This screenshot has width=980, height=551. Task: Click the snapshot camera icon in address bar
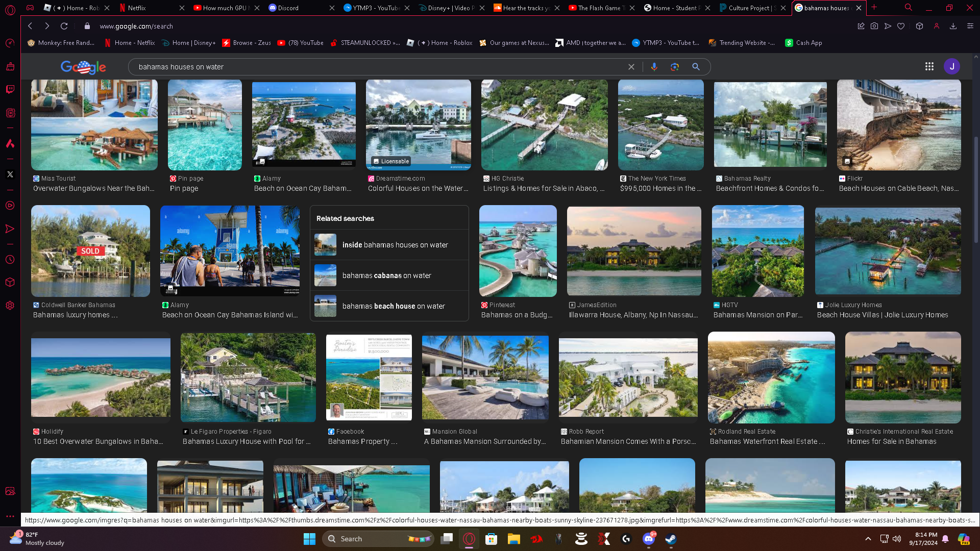[874, 26]
